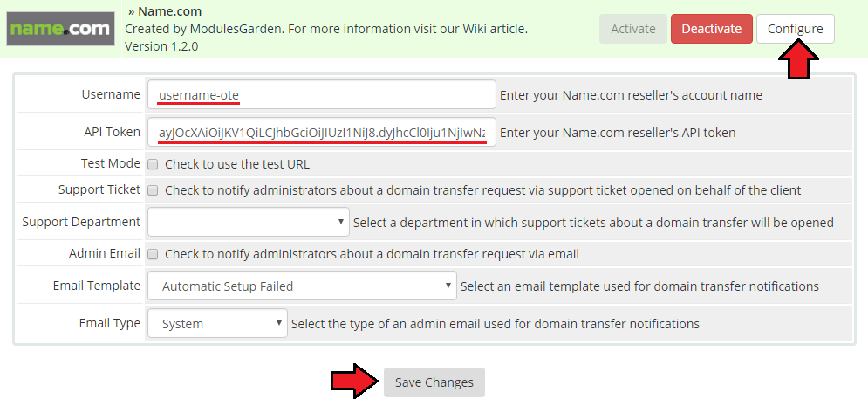Click the greyed-out Activate button
868x406 pixels.
(632, 29)
